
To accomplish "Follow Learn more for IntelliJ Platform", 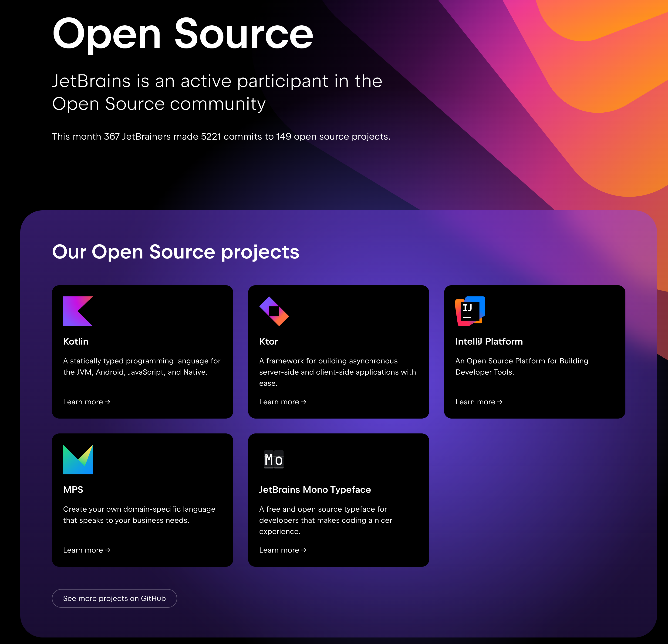I will tap(479, 402).
